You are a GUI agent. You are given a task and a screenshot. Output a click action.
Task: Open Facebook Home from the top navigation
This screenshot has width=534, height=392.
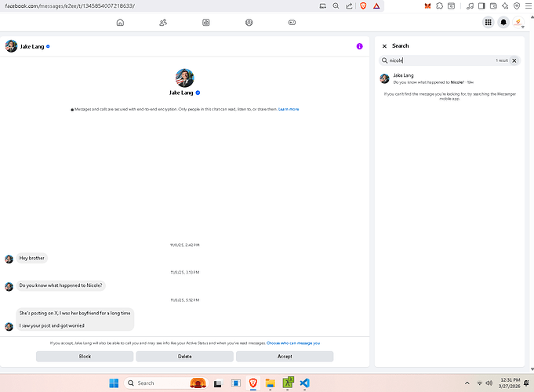[120, 23]
